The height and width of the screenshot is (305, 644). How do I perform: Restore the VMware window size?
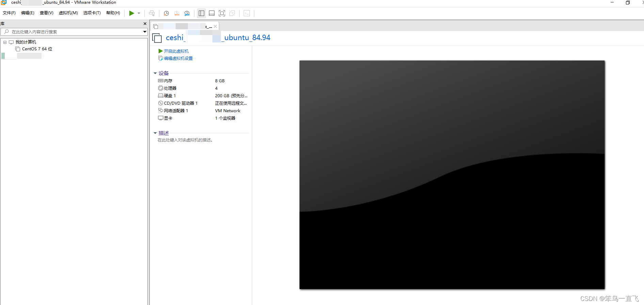pyautogui.click(x=628, y=2)
